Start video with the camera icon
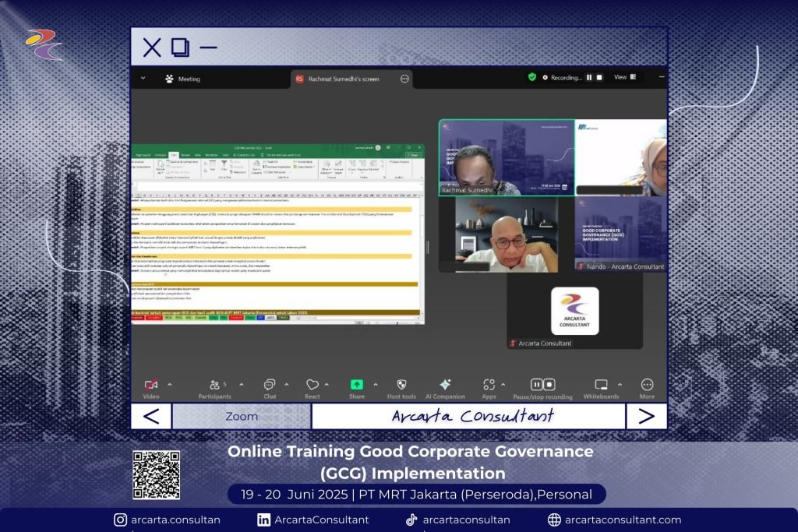 coord(151,385)
